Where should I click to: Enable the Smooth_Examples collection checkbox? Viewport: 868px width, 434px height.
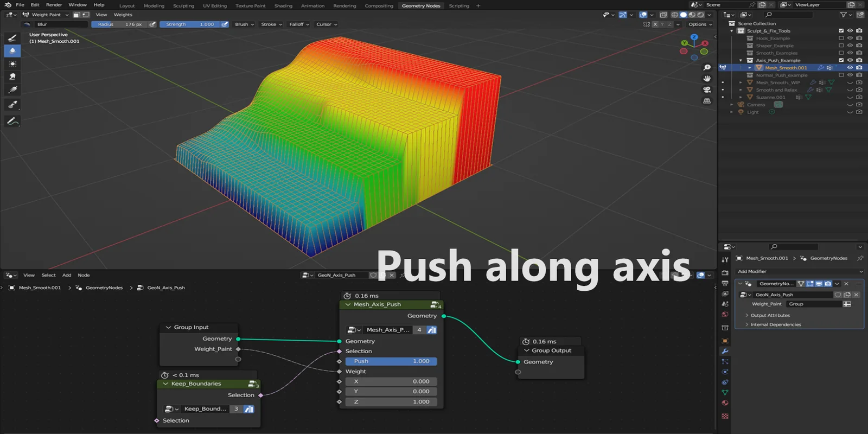point(841,53)
